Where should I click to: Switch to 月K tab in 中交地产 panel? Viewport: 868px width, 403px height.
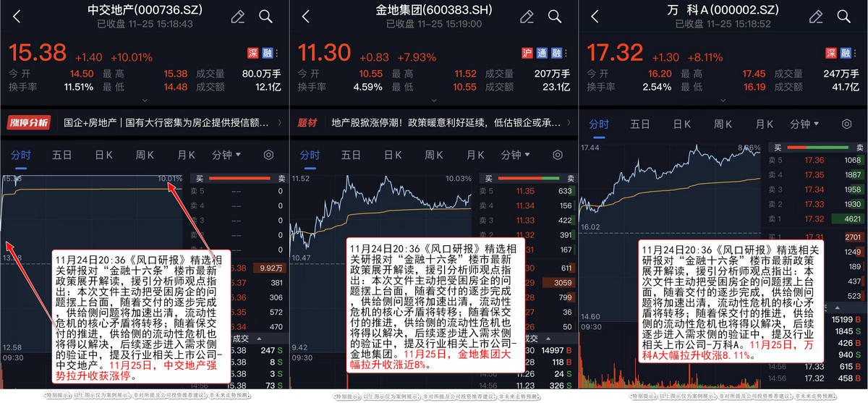[x=187, y=155]
